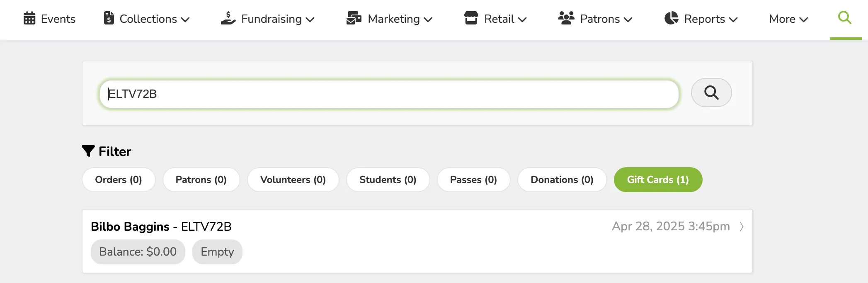Expand the More dropdown menu
Viewport: 868px width, 283px height.
pos(788,19)
